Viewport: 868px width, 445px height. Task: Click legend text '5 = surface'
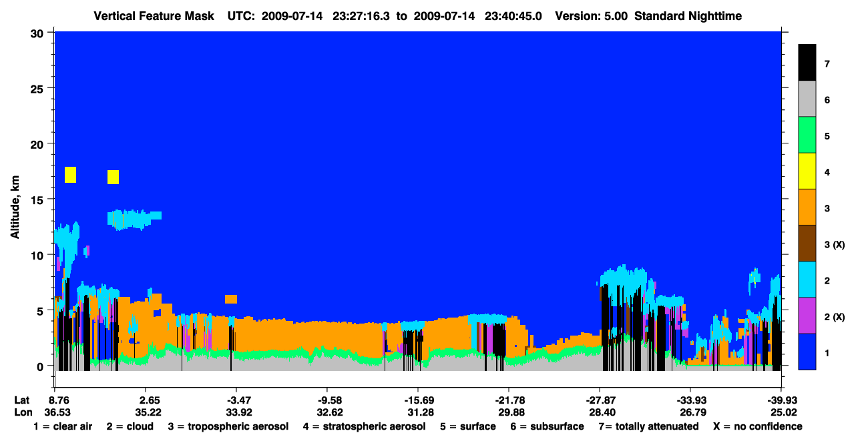pos(468,426)
